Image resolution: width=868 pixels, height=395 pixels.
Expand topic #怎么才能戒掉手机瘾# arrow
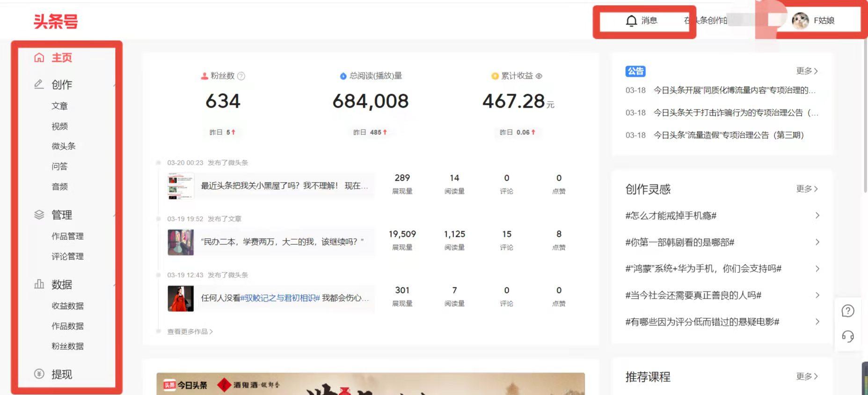[817, 215]
